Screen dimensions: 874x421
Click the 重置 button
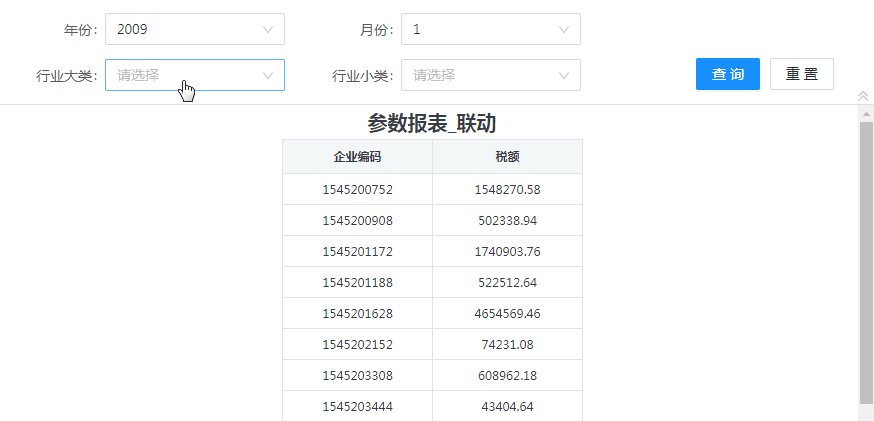tap(801, 74)
